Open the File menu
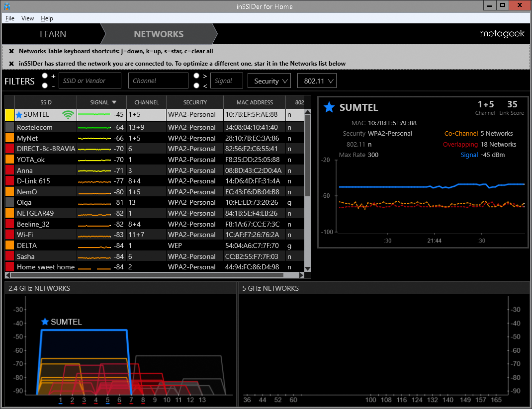Screen dimensions: 532x409 coord(10,18)
